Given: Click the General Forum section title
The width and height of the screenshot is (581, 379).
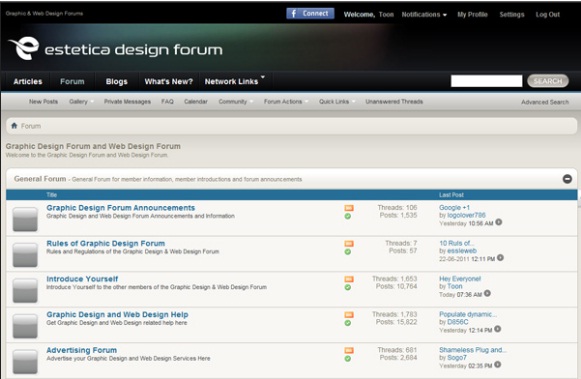Looking at the screenshot, I should point(40,179).
